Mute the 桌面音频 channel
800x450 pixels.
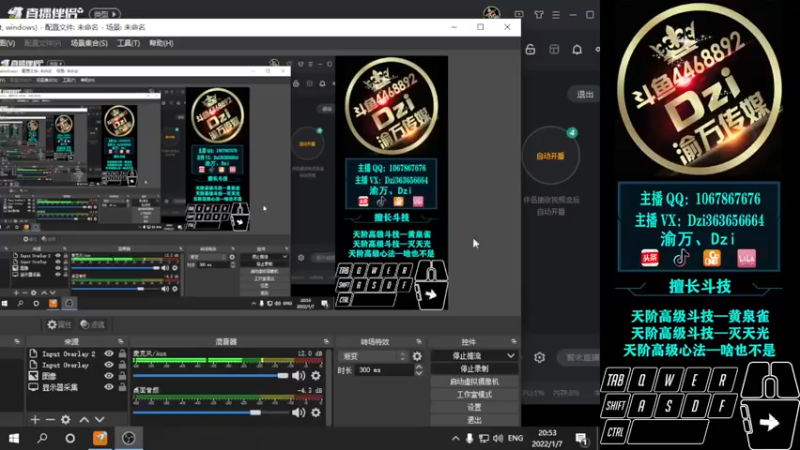point(298,412)
